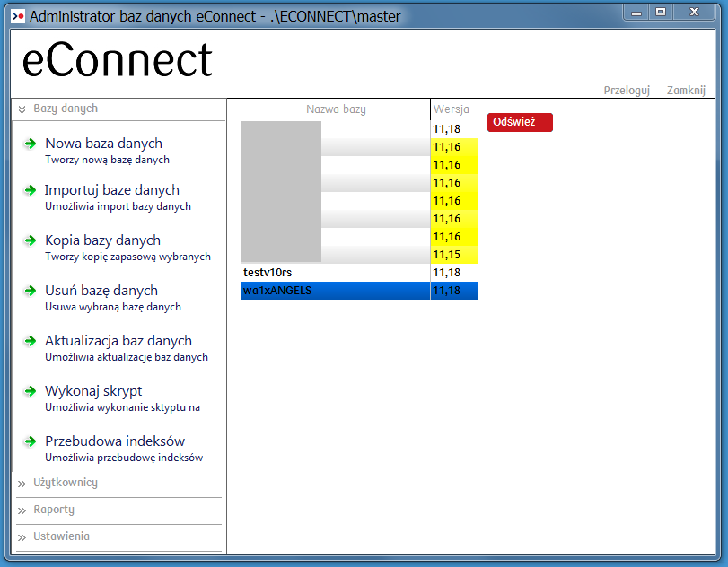Click the red Odśwież button
The height and width of the screenshot is (567, 728).
coord(520,123)
